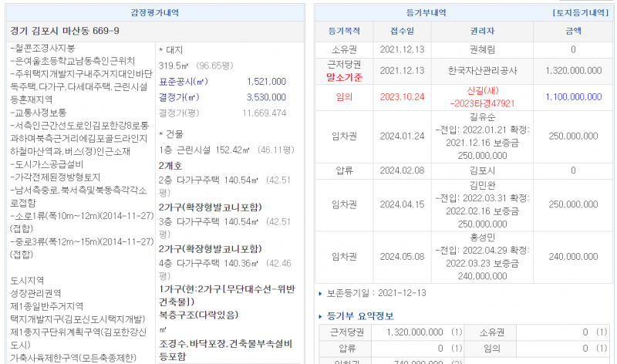This screenshot has width=617, height=364.
Task: Click the 등기목적 column header
Action: point(343,32)
